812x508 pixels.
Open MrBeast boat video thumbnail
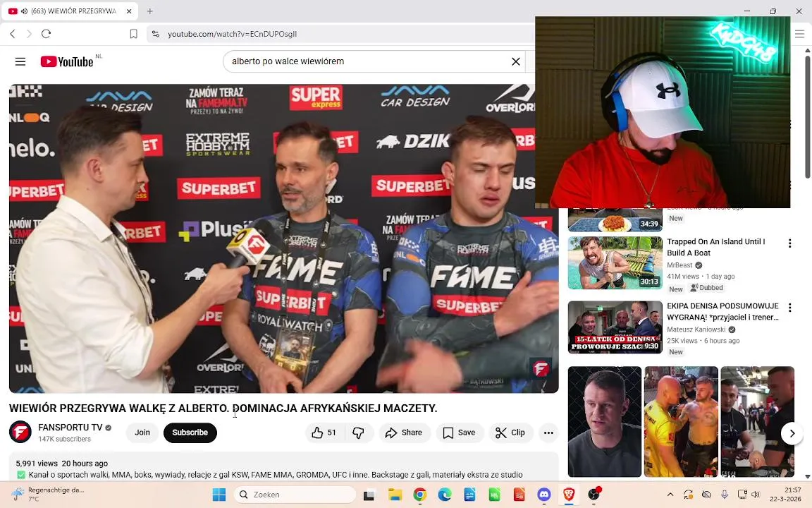coord(615,263)
